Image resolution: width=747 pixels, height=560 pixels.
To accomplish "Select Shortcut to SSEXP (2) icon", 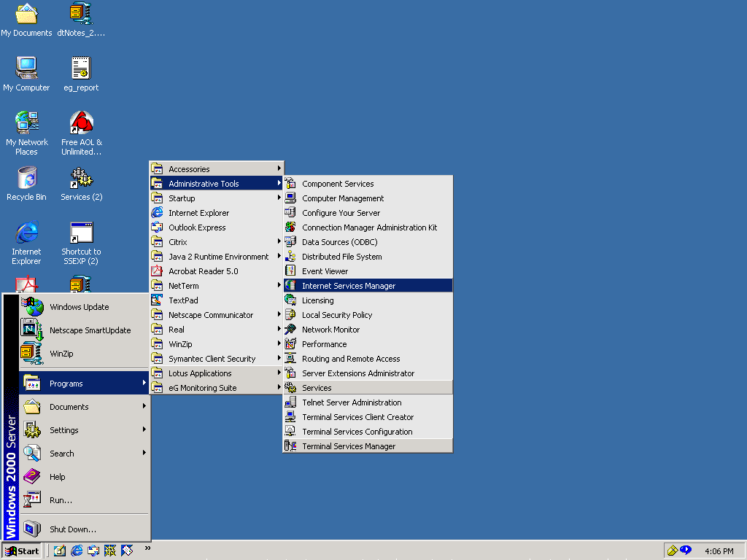I will point(81,243).
